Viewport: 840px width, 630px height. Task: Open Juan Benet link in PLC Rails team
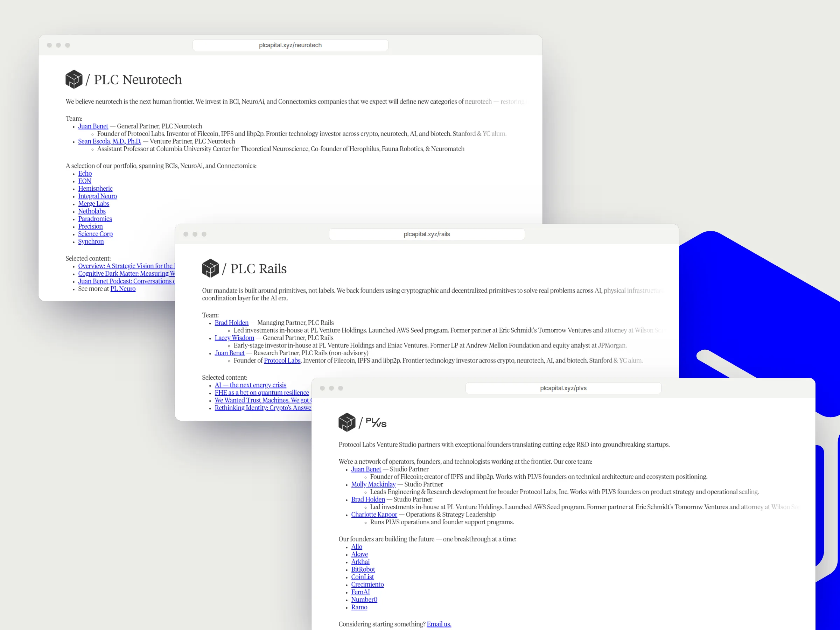230,353
